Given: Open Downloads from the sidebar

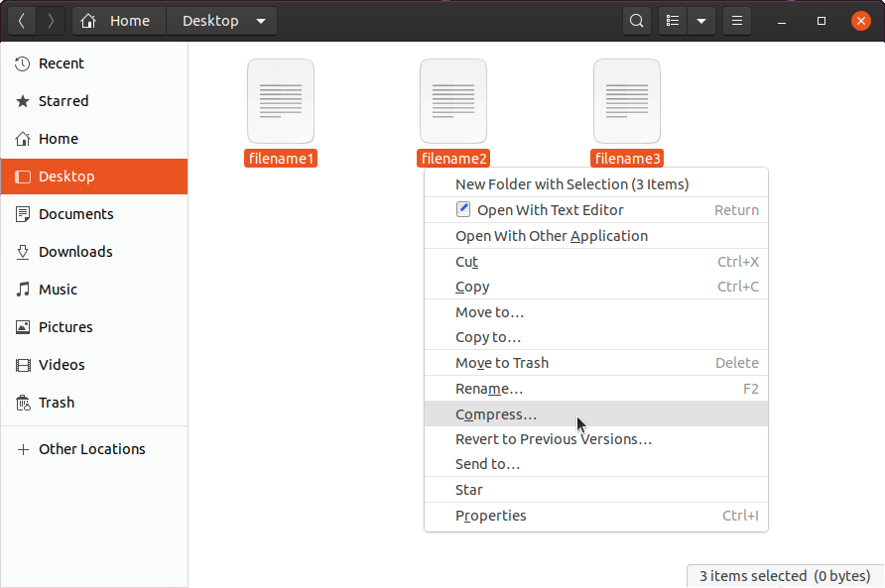Looking at the screenshot, I should 75,252.
